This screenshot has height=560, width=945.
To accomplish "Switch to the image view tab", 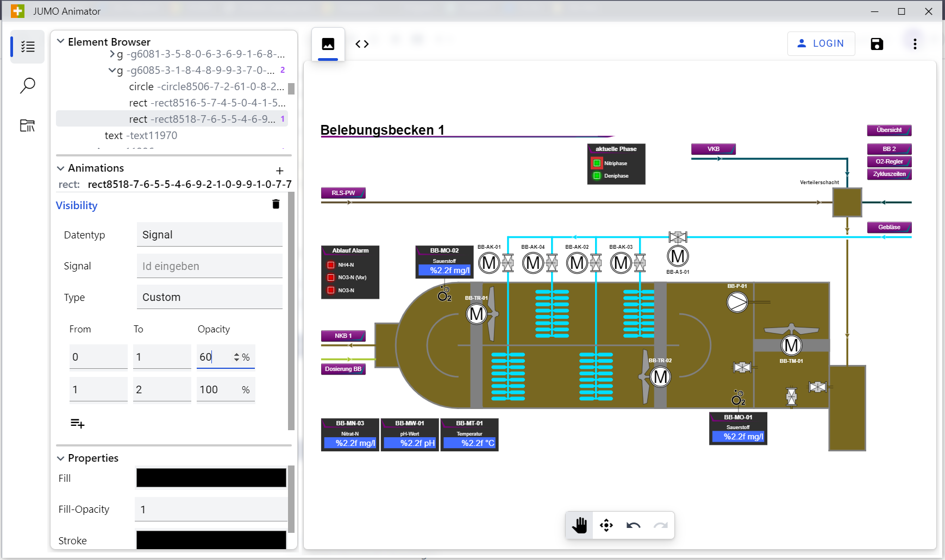I will tap(328, 44).
